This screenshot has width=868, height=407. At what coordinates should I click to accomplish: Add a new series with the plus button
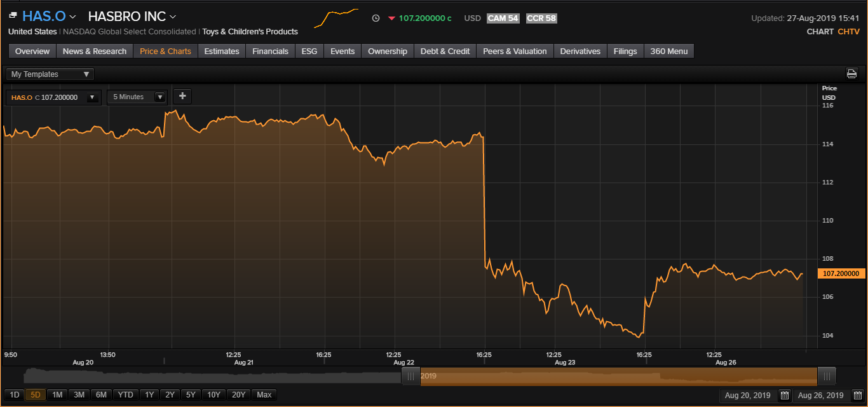point(182,96)
